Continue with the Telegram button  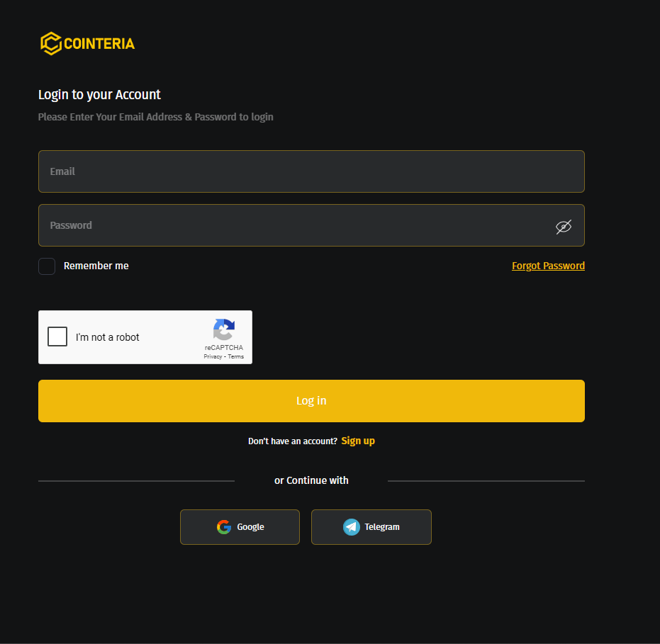(371, 527)
